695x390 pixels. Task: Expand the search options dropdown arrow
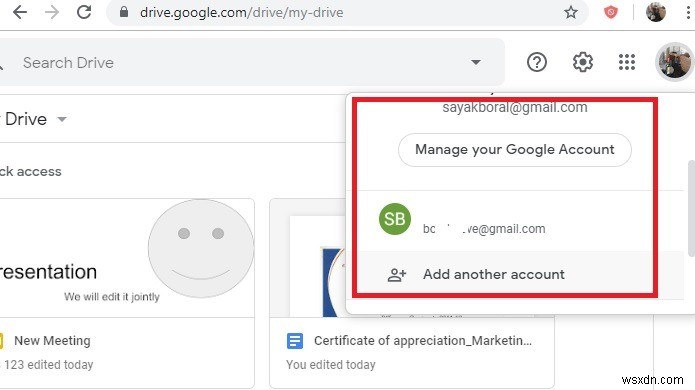[476, 62]
